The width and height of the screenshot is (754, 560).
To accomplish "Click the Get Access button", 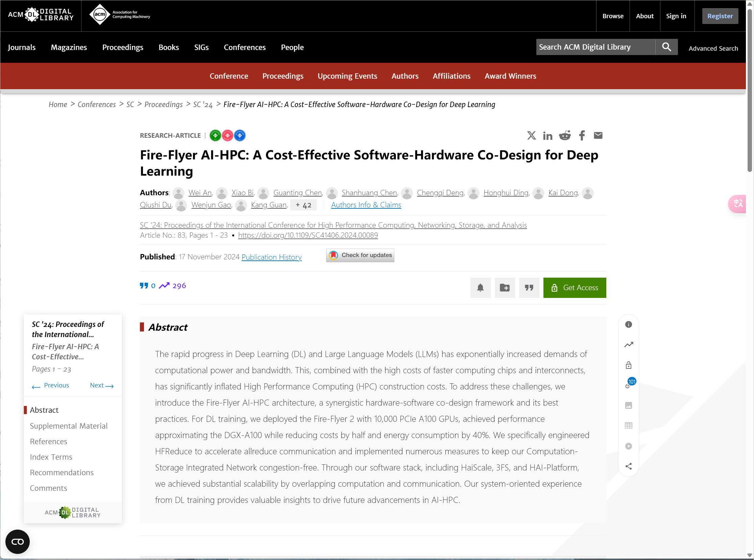I will (x=575, y=288).
